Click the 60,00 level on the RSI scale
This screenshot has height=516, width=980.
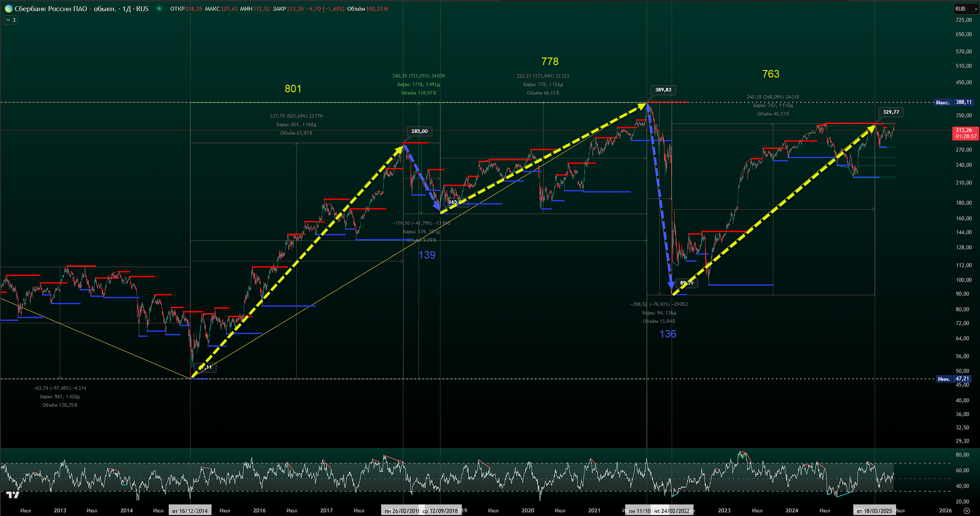pos(962,471)
